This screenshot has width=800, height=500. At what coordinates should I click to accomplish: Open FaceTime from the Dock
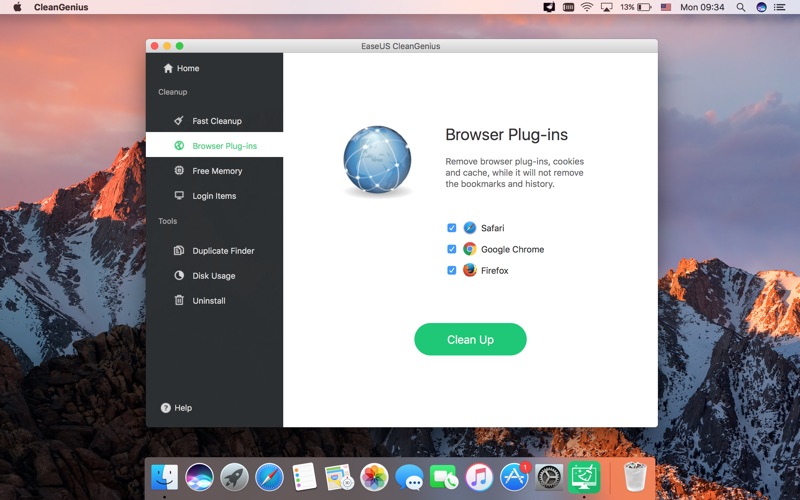pyautogui.click(x=444, y=478)
